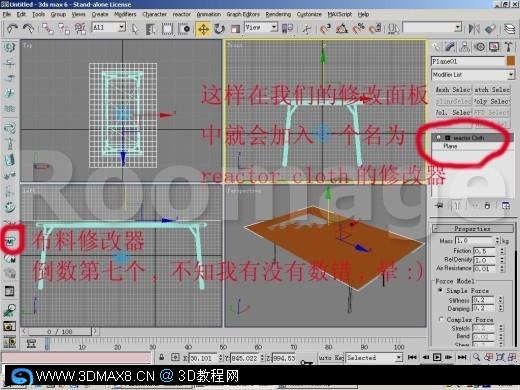520x390 pixels.
Task: Click the Poly Select modifier button
Action: click(x=492, y=101)
